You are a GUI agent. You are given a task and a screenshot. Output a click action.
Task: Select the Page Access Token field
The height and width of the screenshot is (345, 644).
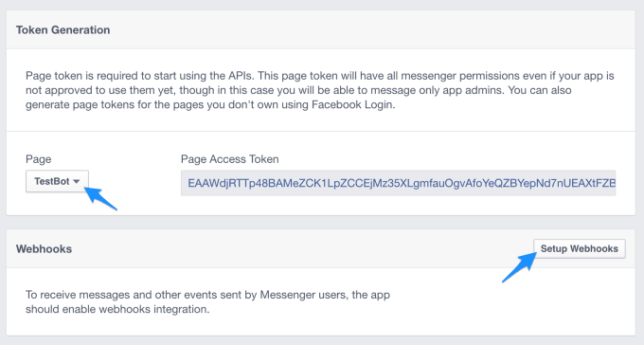(398, 183)
